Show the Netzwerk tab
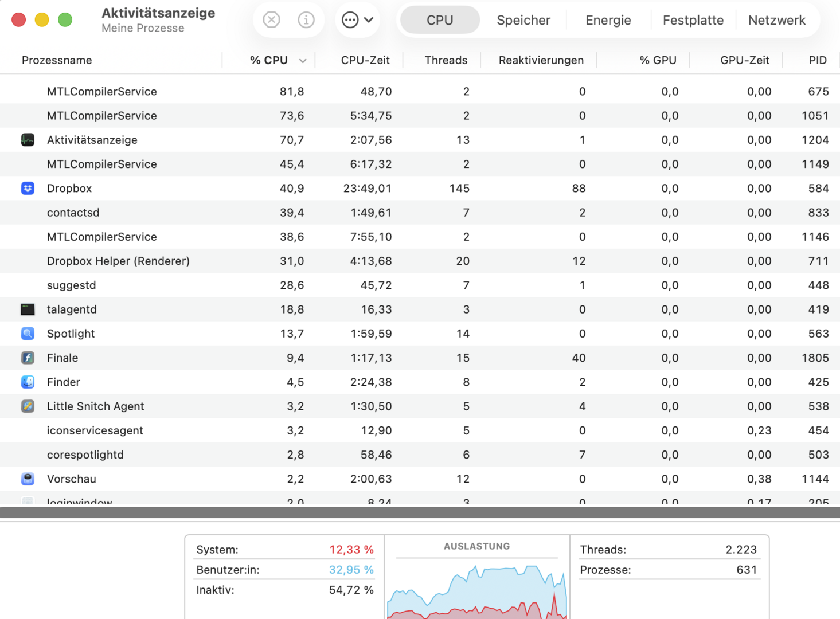The image size is (840, 619). pos(776,20)
